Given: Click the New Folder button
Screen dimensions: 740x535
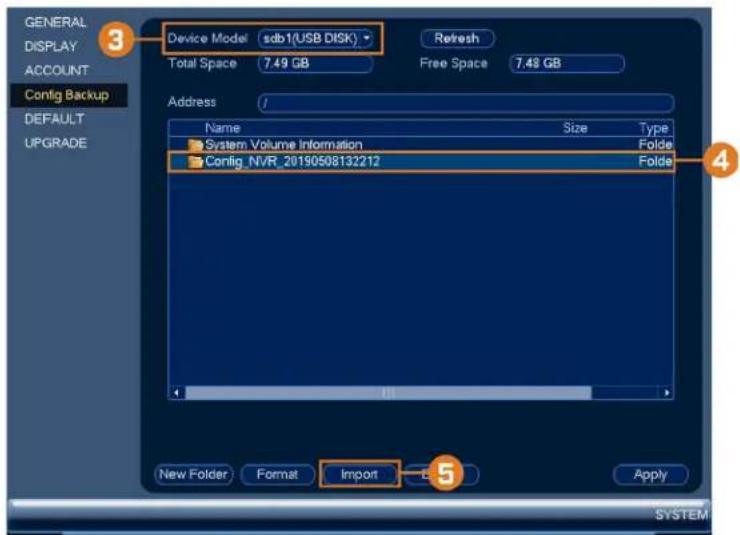Looking at the screenshot, I should coord(193,475).
